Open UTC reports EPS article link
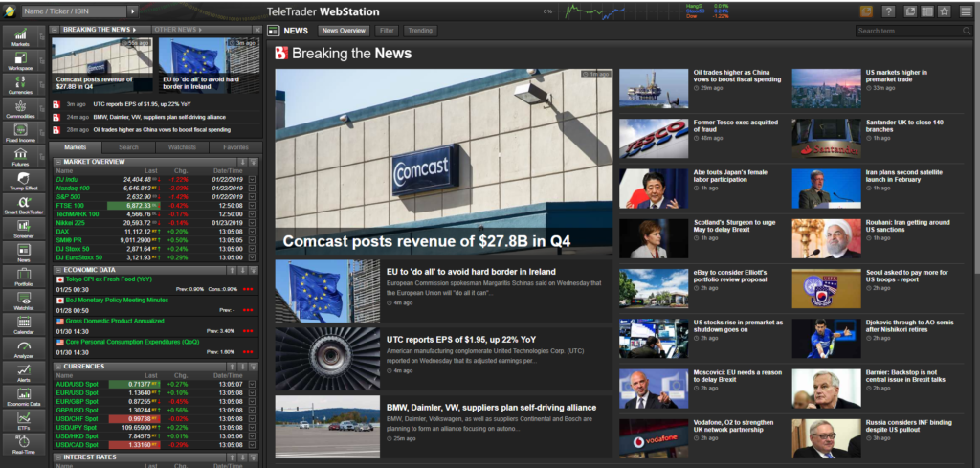 click(461, 340)
